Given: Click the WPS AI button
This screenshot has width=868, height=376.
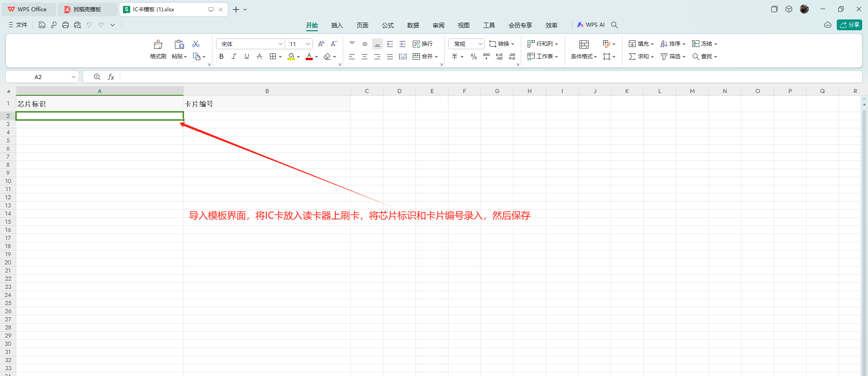Looking at the screenshot, I should point(591,25).
